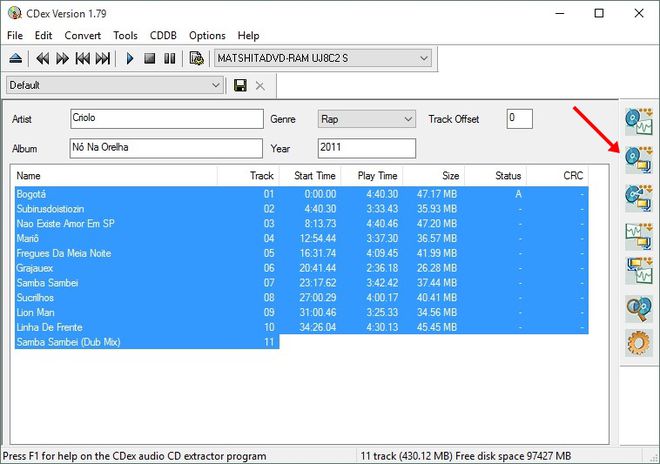Expand the Default profile dropdown

click(x=115, y=85)
